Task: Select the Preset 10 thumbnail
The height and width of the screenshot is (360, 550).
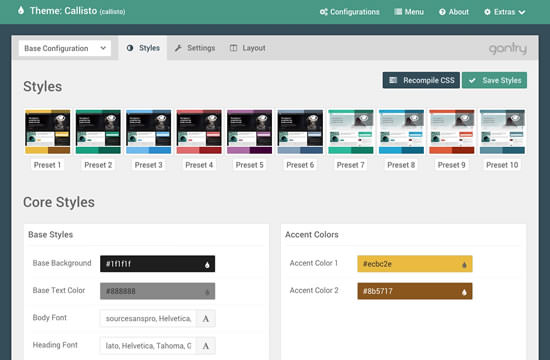Action: [502, 132]
